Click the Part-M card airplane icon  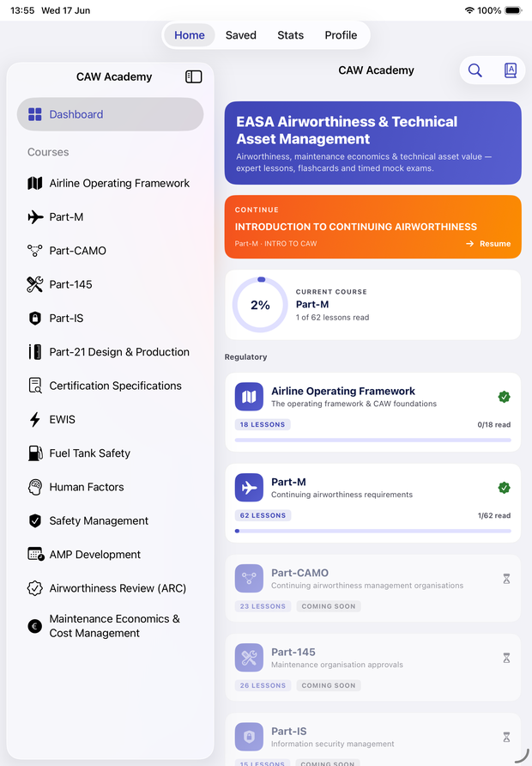pos(249,488)
